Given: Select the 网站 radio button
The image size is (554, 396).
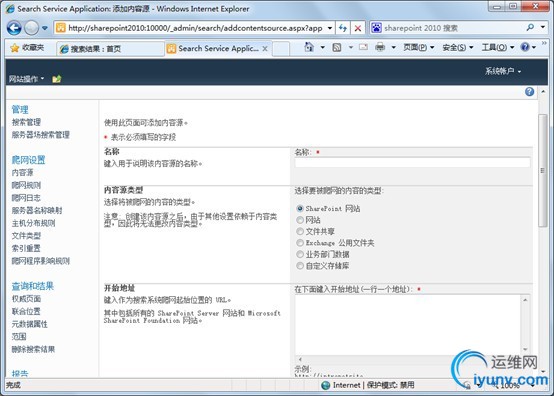Looking at the screenshot, I should (x=300, y=220).
